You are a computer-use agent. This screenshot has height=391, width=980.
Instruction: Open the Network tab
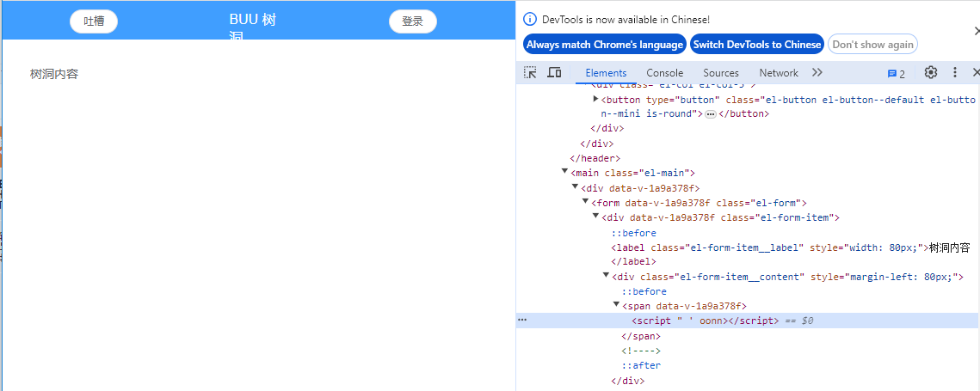(778, 74)
